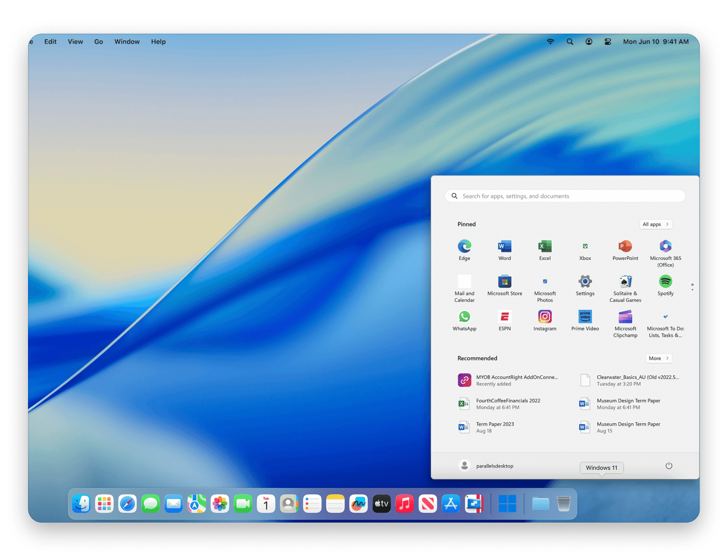Launch Word from the pinned section
728x560 pixels.
504,250
